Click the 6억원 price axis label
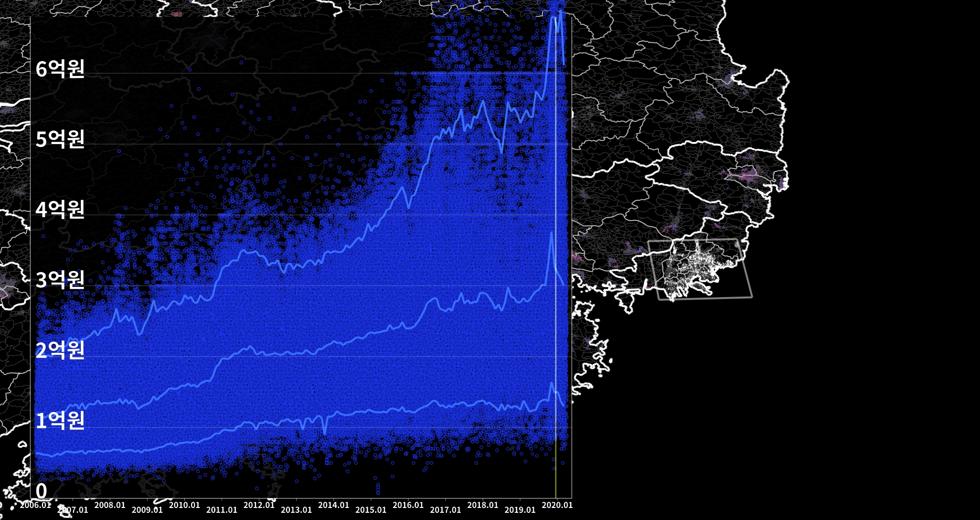Image resolution: width=980 pixels, height=520 pixels. point(60,69)
